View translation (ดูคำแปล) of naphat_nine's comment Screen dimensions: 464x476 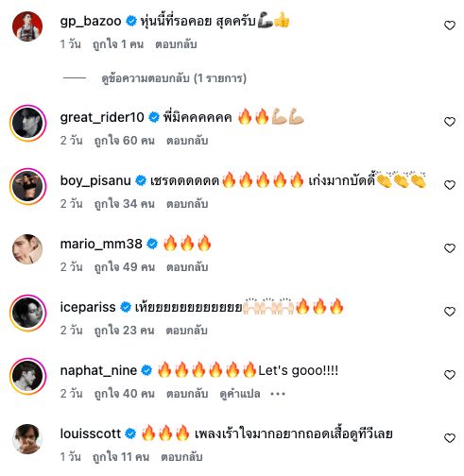[240, 394]
